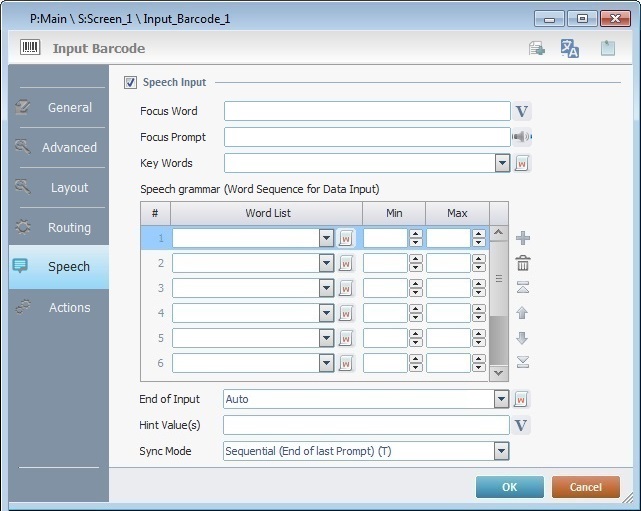
Task: Expand the Key Words dropdown
Action: pos(502,164)
